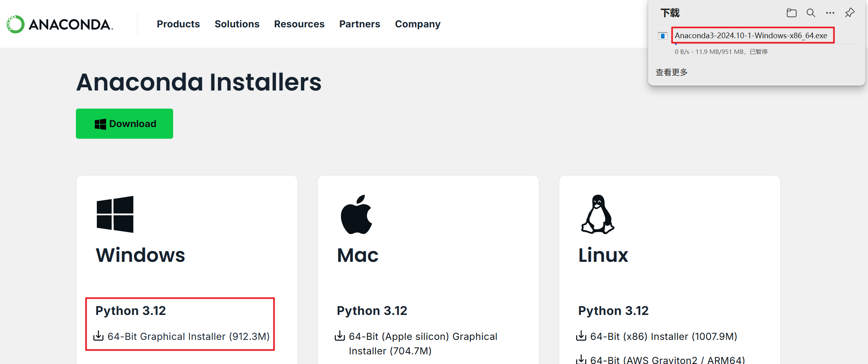Click the green Download button
The height and width of the screenshot is (364, 868).
pyautogui.click(x=125, y=123)
